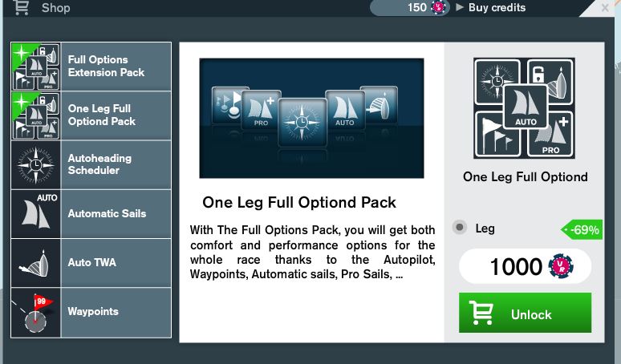The height and width of the screenshot is (364, 621).
Task: Choose the Auto TWA sail icon
Action: point(35,263)
